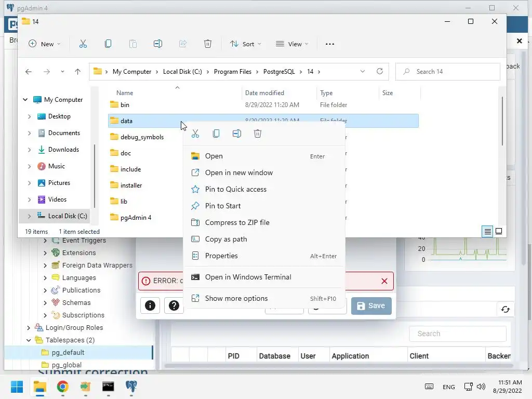Expand Login/Group Roles in pgAdmin tree
Screen dimensions: 532x399
point(29,328)
